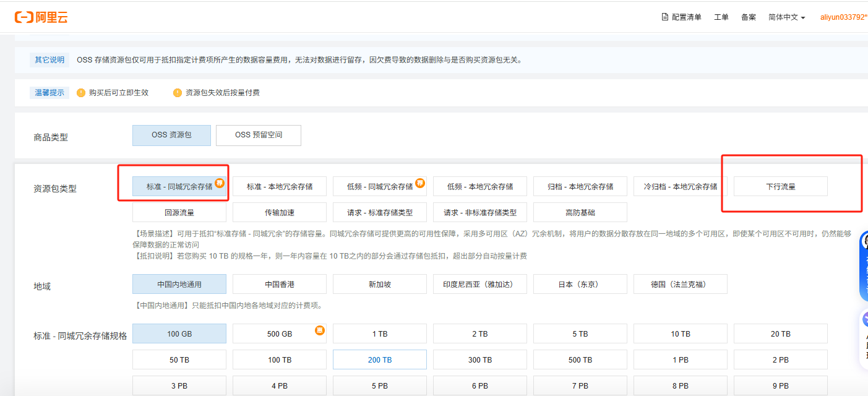This screenshot has height=396, width=868.
Task: Select the 100 GB storage size
Action: point(179,334)
